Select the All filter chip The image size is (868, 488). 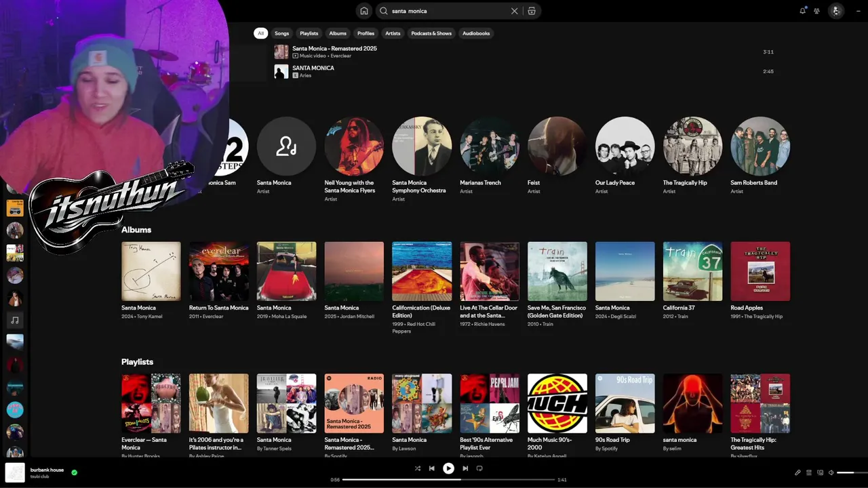coord(260,33)
